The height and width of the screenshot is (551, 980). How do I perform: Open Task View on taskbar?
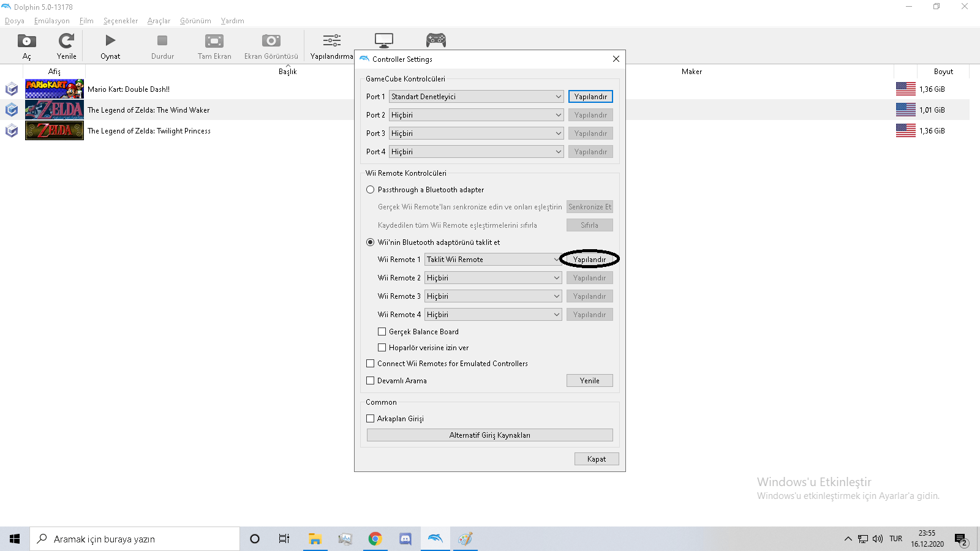(x=284, y=539)
